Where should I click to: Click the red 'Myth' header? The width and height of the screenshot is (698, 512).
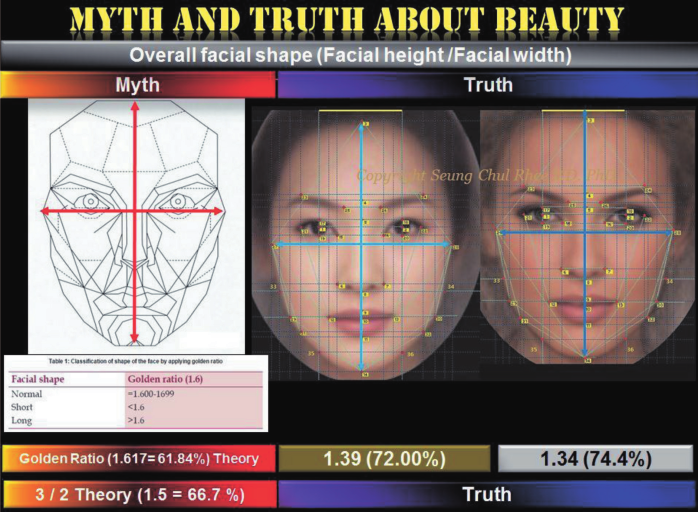click(138, 85)
